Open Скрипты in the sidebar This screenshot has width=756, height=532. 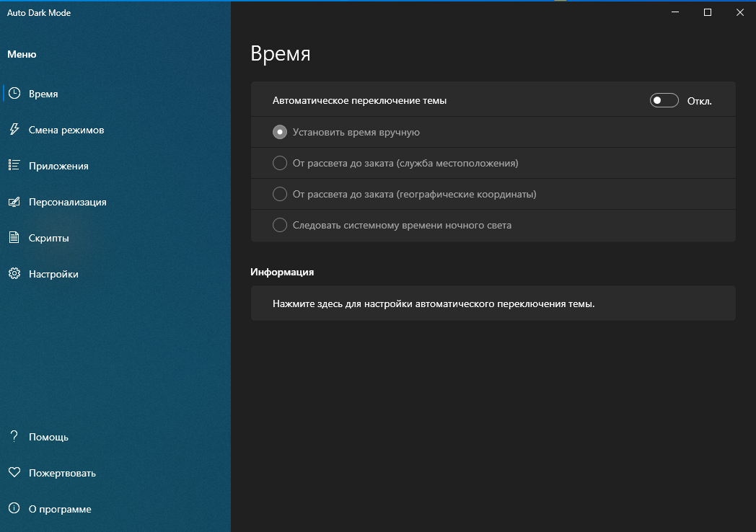tap(115, 238)
